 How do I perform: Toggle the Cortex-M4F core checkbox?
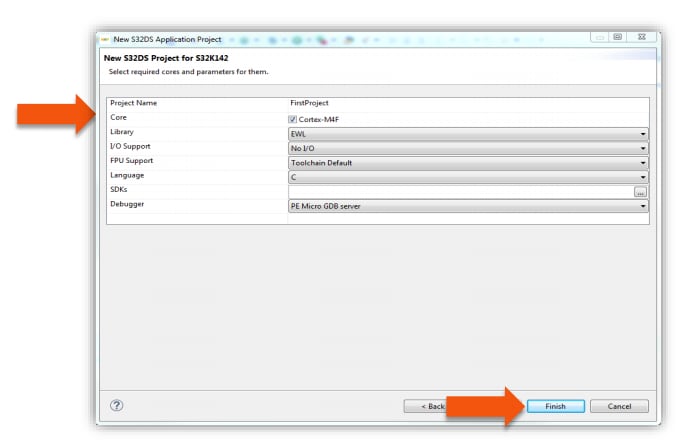292,119
